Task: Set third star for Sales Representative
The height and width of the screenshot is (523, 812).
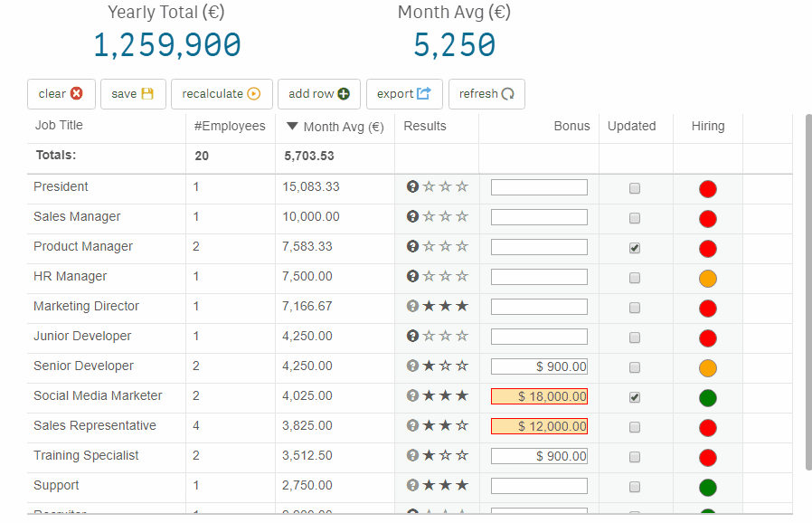Action: 462,425
